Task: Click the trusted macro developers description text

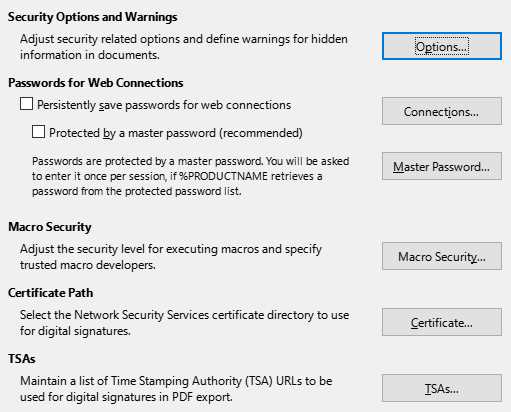Action: (x=171, y=257)
